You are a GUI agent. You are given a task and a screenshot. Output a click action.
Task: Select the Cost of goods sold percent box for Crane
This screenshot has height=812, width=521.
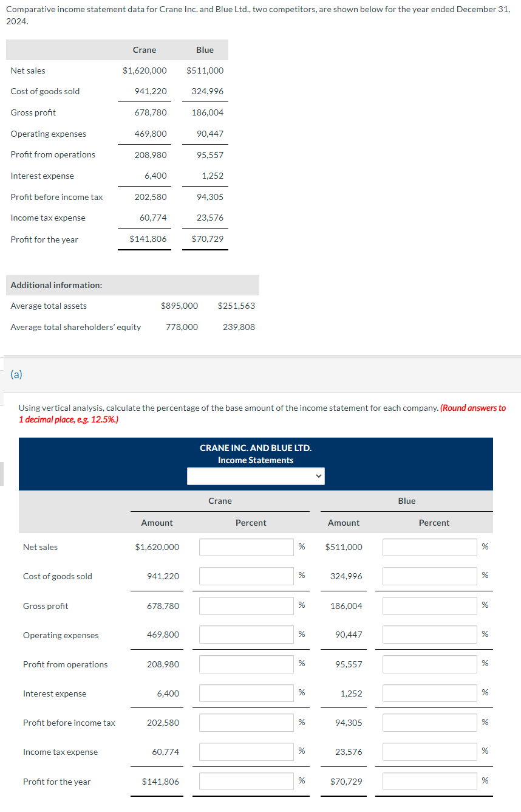[246, 576]
